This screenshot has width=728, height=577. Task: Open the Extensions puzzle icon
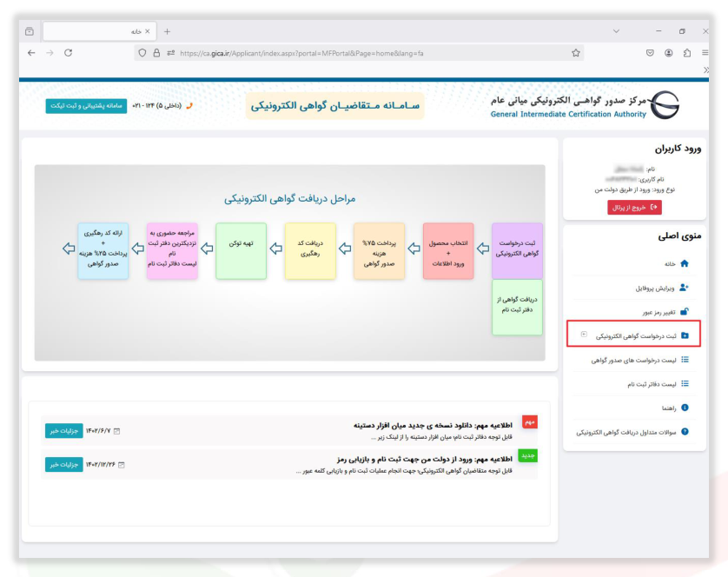point(687,53)
